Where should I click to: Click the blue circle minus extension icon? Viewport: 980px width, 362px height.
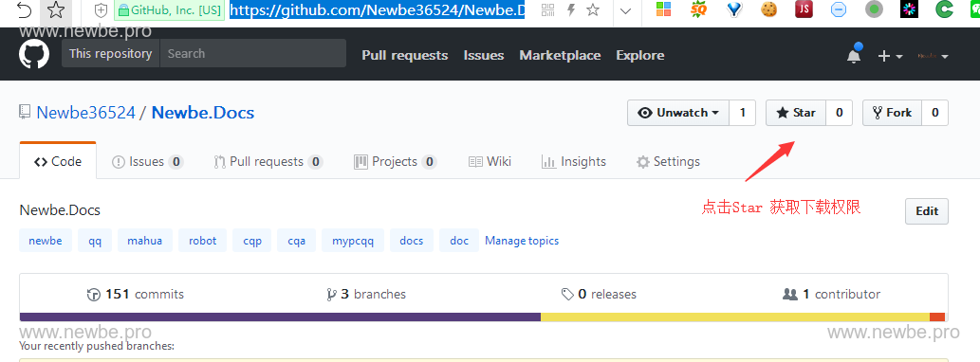click(x=839, y=9)
